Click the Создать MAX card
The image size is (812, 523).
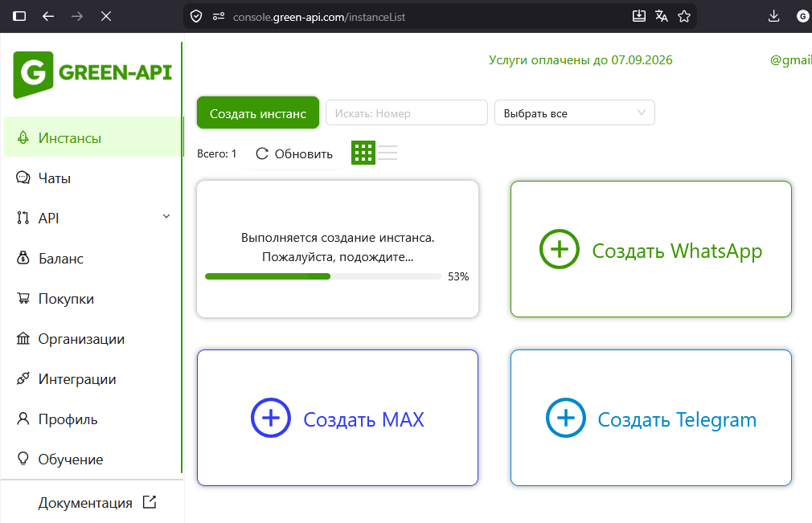[x=338, y=418]
